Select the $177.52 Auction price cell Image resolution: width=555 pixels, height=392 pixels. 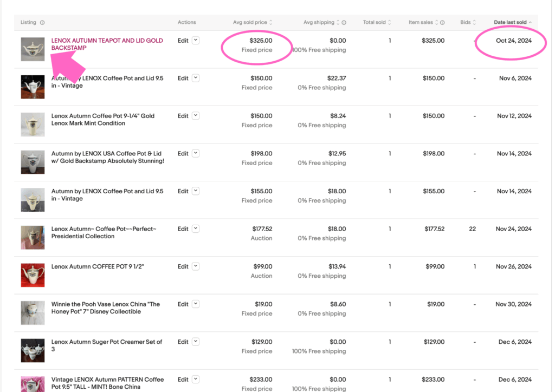pos(262,229)
